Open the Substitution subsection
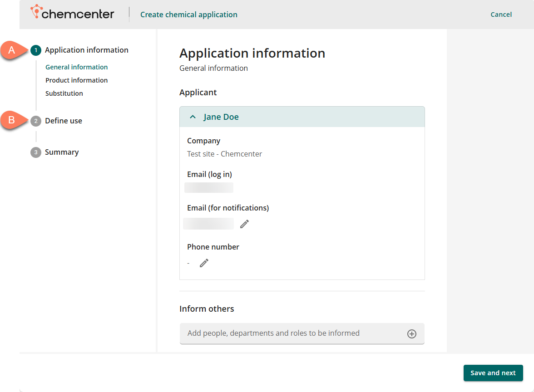This screenshot has height=392, width=534. 64,93
